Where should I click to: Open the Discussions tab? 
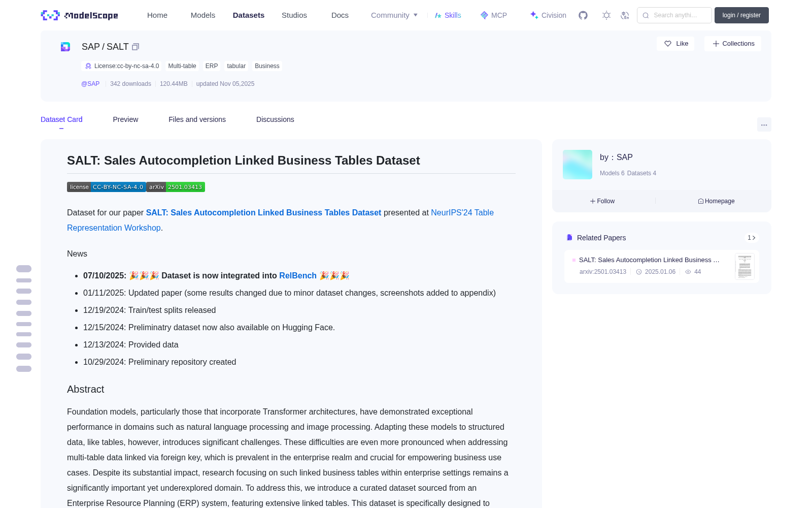[275, 119]
